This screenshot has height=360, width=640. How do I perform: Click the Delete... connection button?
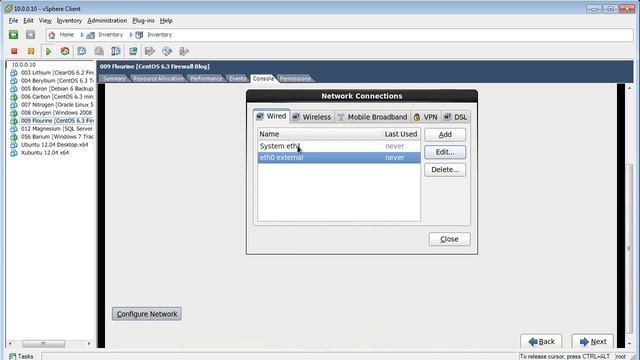pyautogui.click(x=445, y=170)
